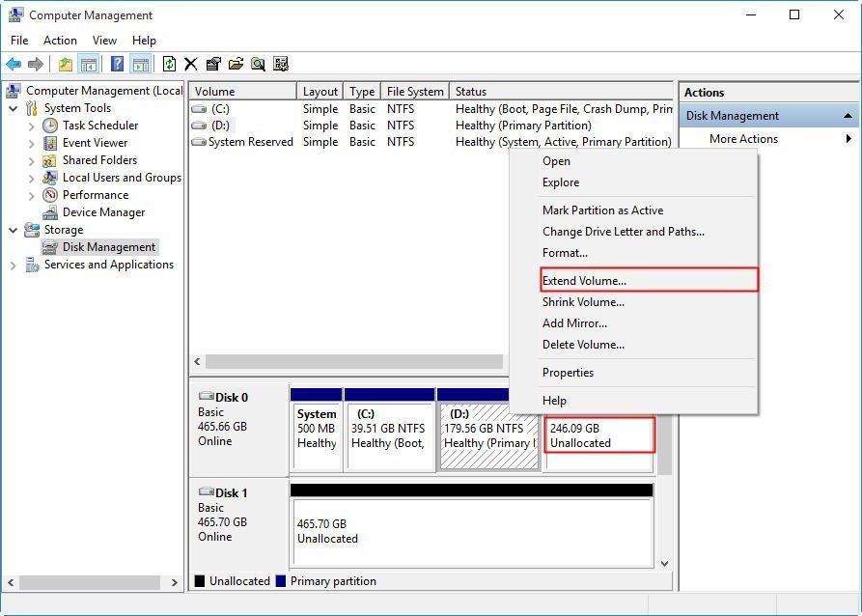Click the Forward arrow toolbar icon
Image resolution: width=862 pixels, height=616 pixels.
(35, 65)
